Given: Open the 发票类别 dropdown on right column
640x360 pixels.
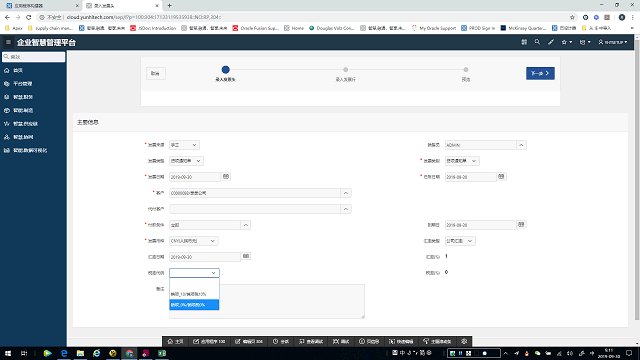Looking at the screenshot, I should [x=462, y=161].
